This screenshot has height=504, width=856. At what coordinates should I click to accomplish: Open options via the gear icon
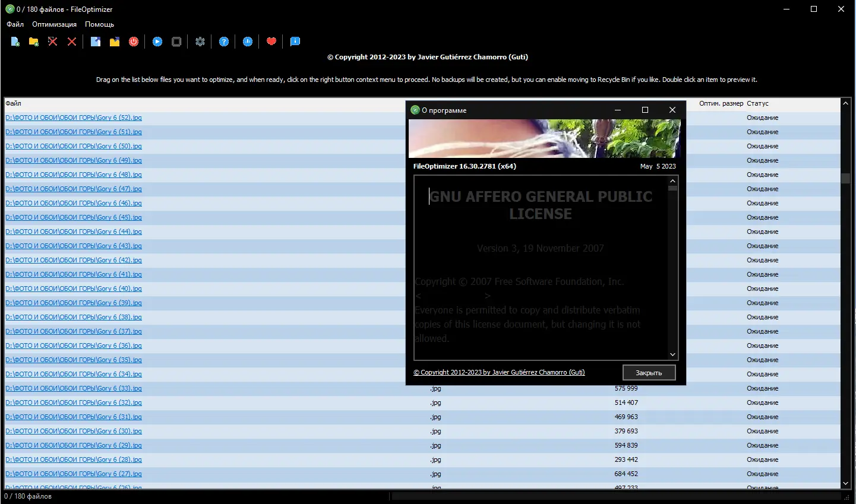200,42
